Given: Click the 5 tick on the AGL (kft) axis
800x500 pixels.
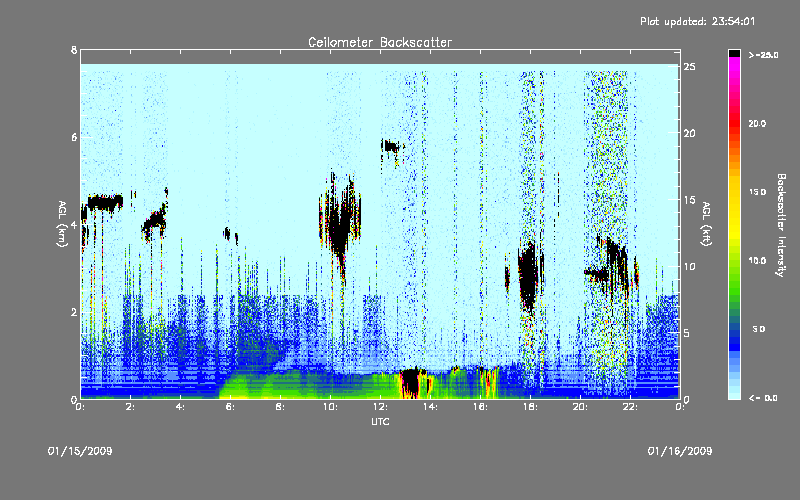Looking at the screenshot, I should point(687,333).
